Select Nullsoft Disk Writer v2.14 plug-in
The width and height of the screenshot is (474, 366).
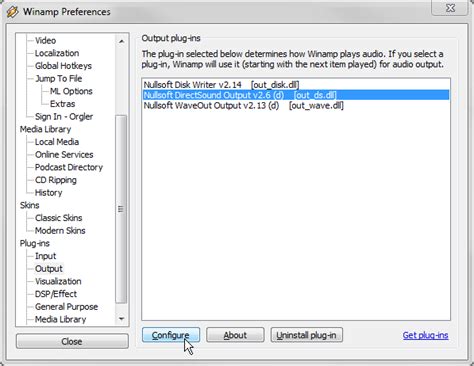point(296,85)
